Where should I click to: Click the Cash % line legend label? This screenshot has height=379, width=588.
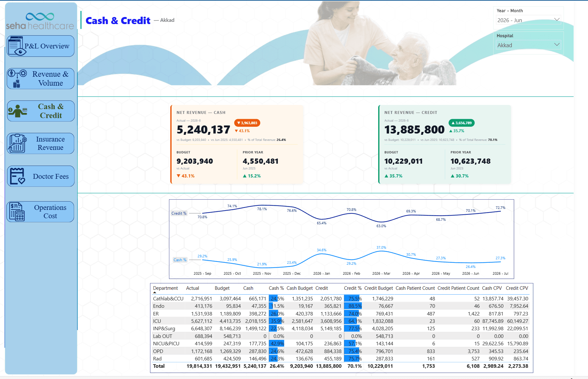(180, 260)
